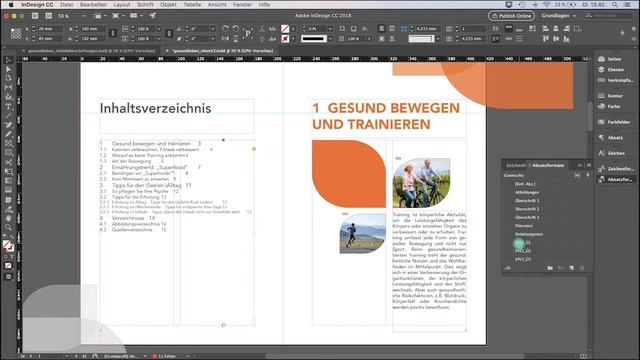Toggle constrain proportions for scaling percentages
Screen dimensions: 640x360
click(x=169, y=33)
